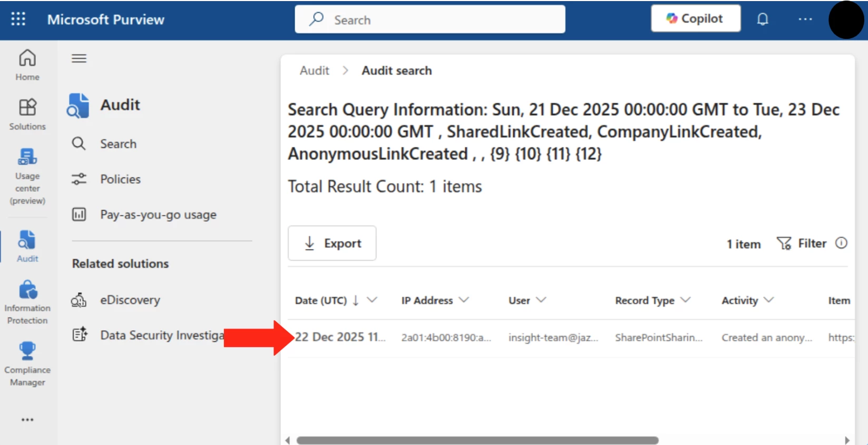
Task: Click the SharePointSharing record type cell
Action: click(x=659, y=338)
